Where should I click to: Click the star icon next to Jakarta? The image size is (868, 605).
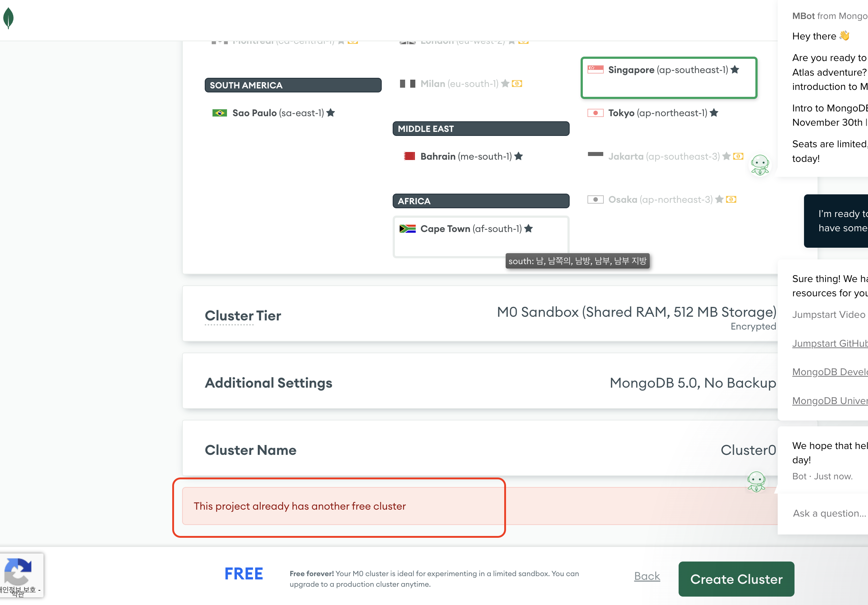(727, 156)
